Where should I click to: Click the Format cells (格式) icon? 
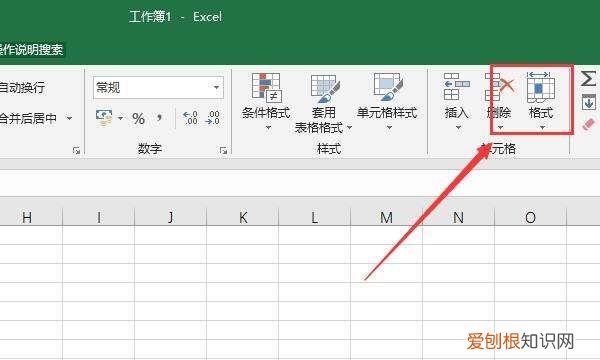(x=541, y=87)
